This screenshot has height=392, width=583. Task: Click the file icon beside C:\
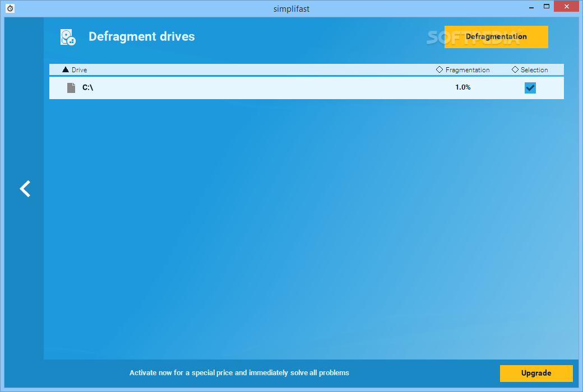coord(71,88)
